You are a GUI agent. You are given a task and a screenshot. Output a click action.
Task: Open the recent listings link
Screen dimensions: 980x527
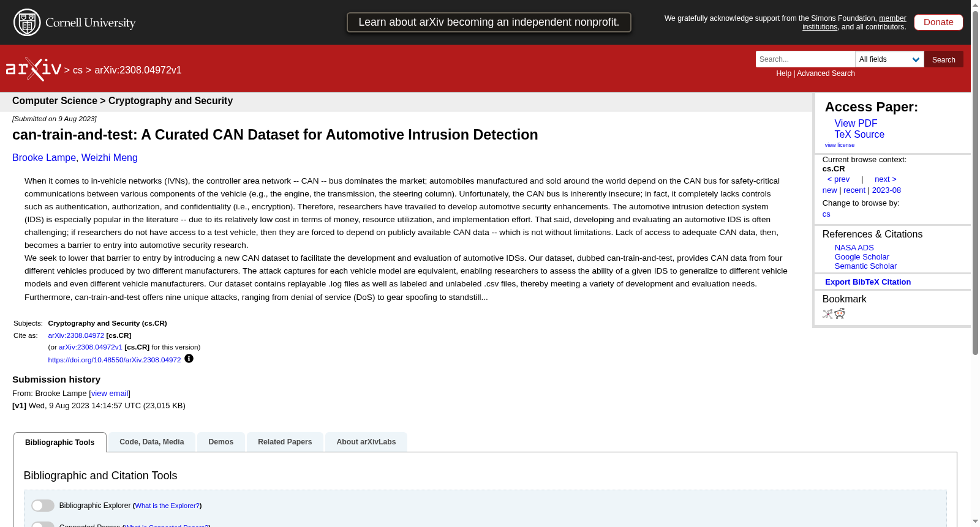[x=854, y=190]
